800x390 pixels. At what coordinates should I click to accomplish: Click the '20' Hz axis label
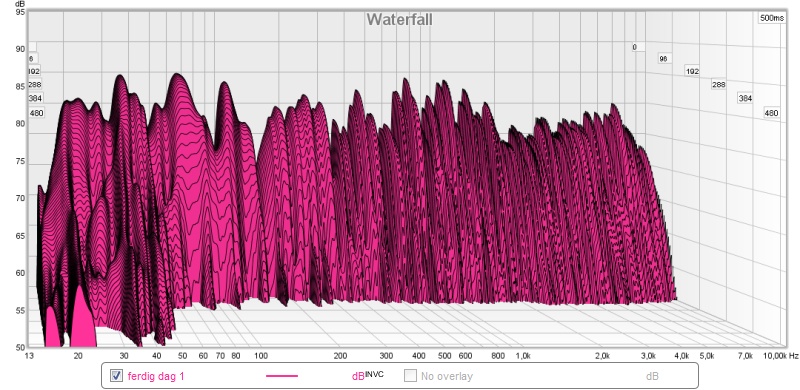[78, 356]
